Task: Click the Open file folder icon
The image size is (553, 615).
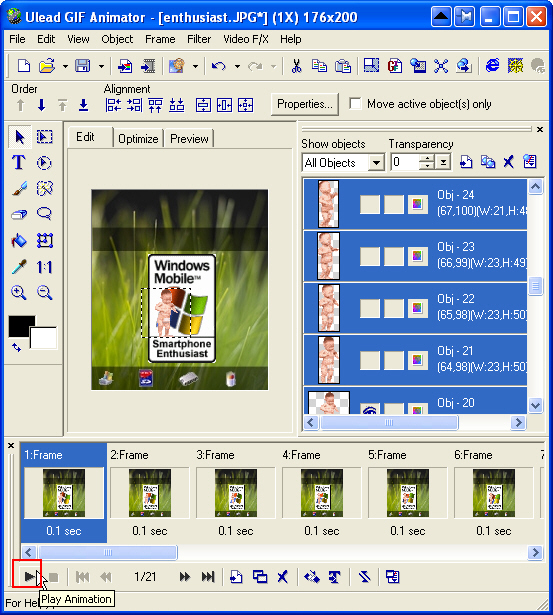Action: click(47, 66)
